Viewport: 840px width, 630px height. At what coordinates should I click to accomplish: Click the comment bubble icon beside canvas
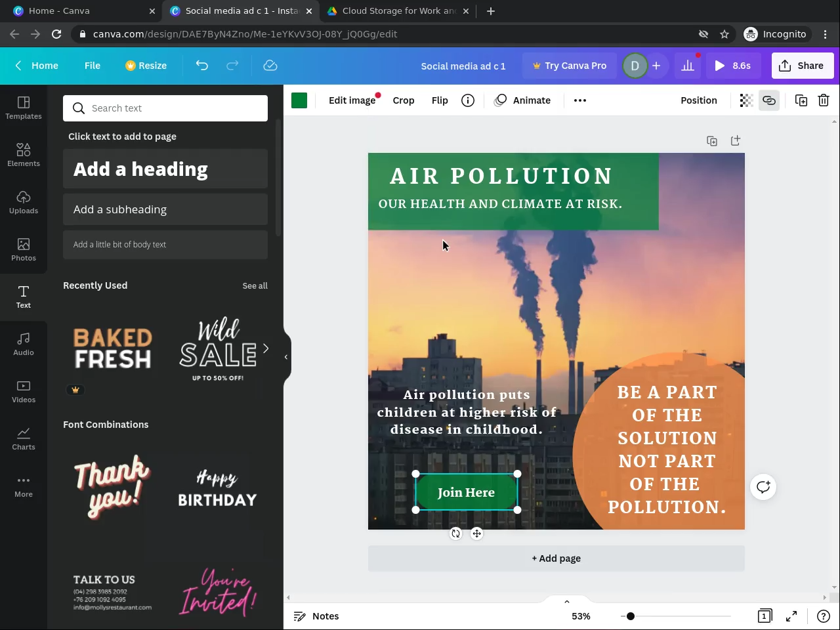(x=763, y=487)
